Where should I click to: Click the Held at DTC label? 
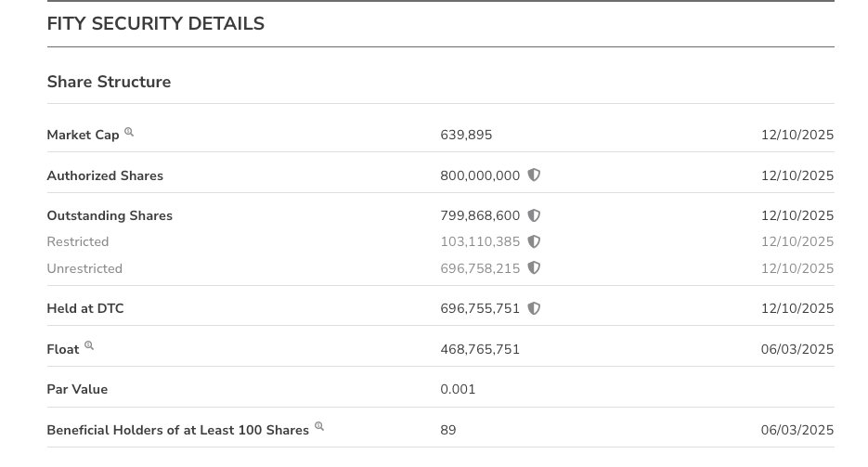(x=84, y=308)
